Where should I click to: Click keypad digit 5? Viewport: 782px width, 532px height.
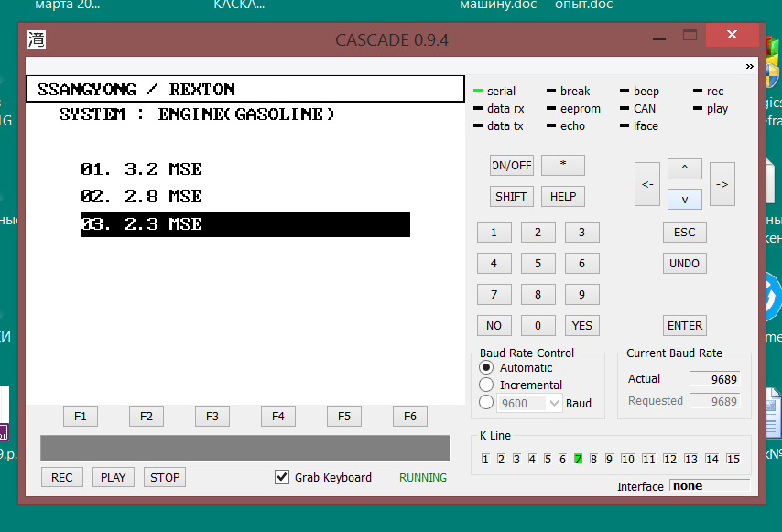click(538, 264)
